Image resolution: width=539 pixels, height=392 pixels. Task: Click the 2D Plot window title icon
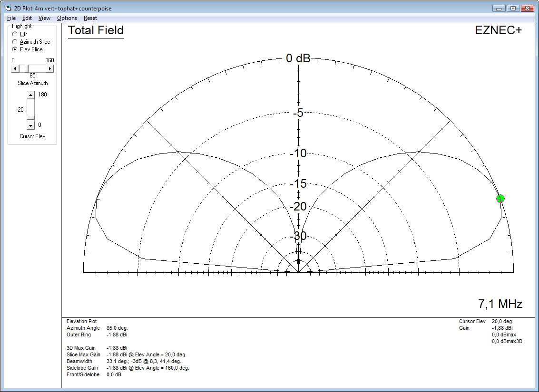point(8,8)
